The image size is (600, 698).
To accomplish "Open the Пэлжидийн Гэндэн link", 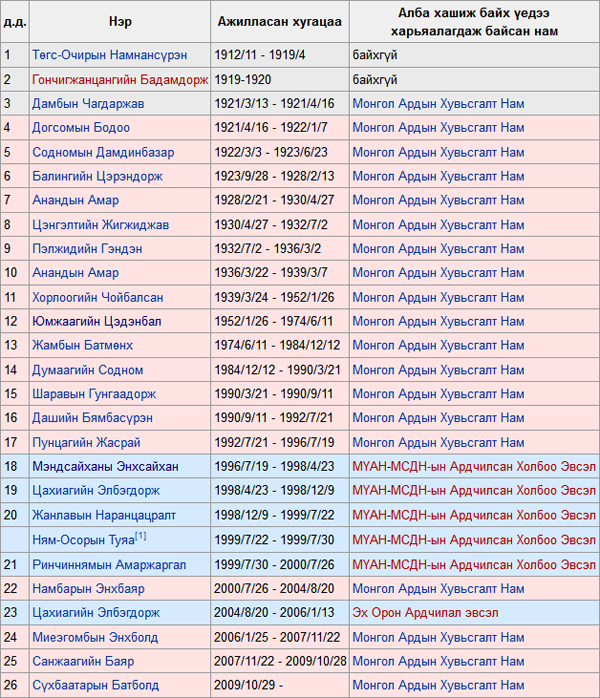I will [x=87, y=249].
